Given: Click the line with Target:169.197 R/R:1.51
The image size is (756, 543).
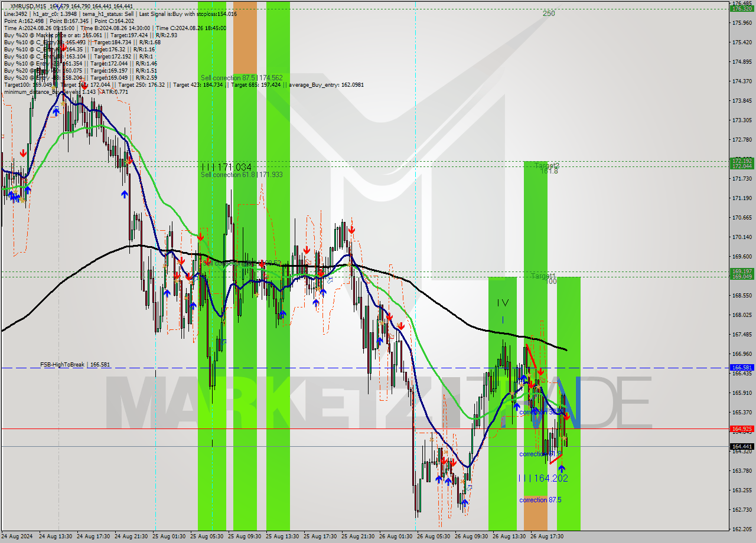Looking at the screenshot, I should [80, 70].
